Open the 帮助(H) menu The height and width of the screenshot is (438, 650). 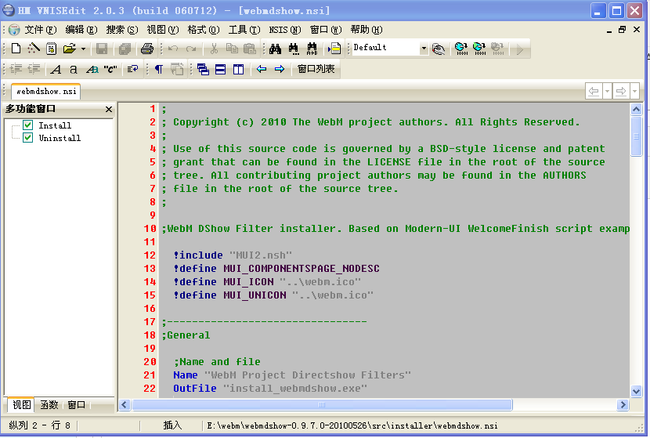click(366, 30)
